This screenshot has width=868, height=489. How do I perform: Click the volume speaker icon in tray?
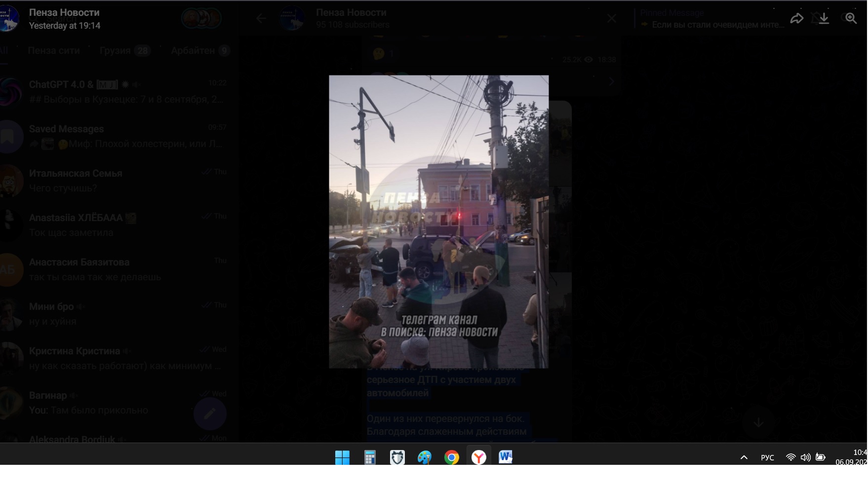click(805, 457)
